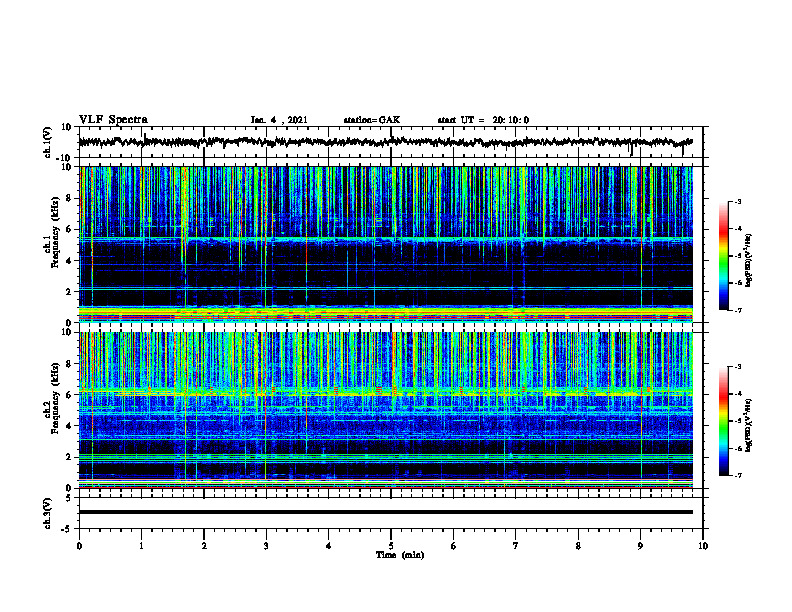The image size is (792, 612).
Task: Click the "Jan. 4, 2021" date label
Action: coord(279,120)
